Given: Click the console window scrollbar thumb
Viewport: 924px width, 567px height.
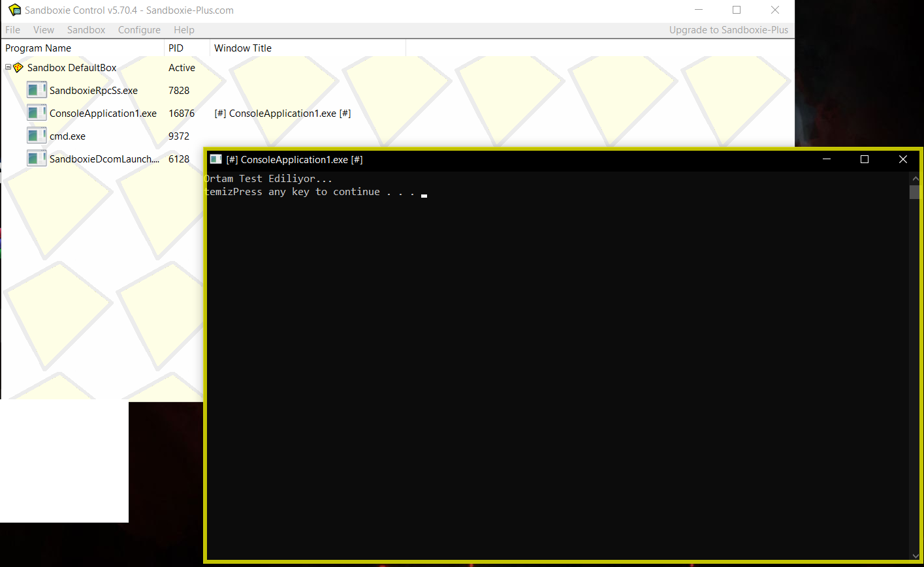Looking at the screenshot, I should 915,192.
